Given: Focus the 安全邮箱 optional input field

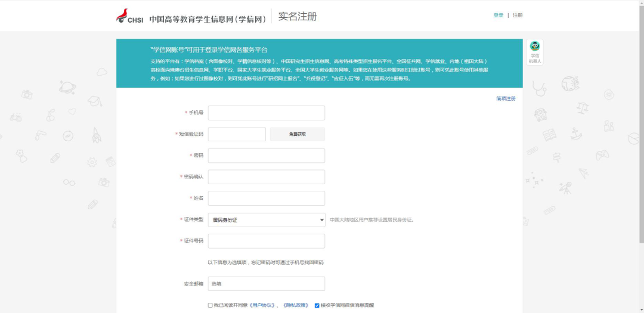Looking at the screenshot, I should point(266,284).
